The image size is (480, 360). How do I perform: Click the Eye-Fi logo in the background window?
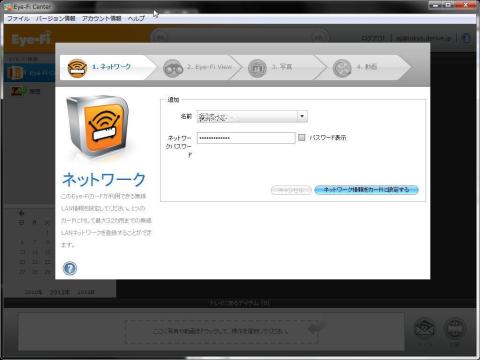(31, 39)
